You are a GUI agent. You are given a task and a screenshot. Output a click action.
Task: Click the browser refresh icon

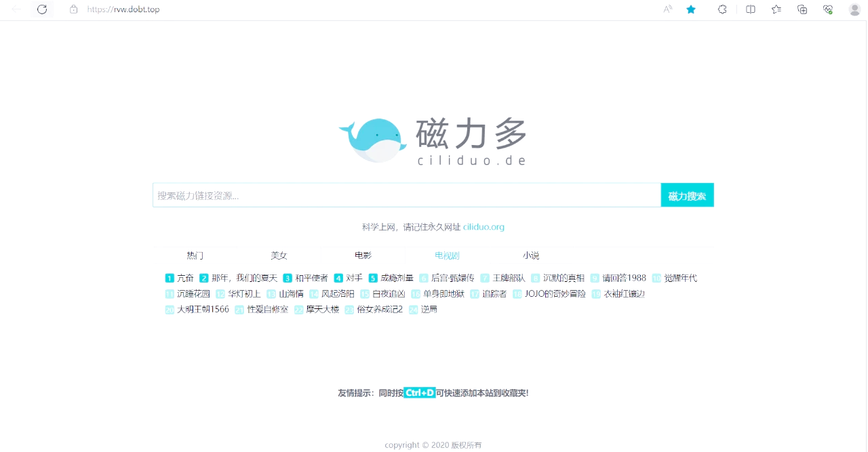click(x=42, y=9)
